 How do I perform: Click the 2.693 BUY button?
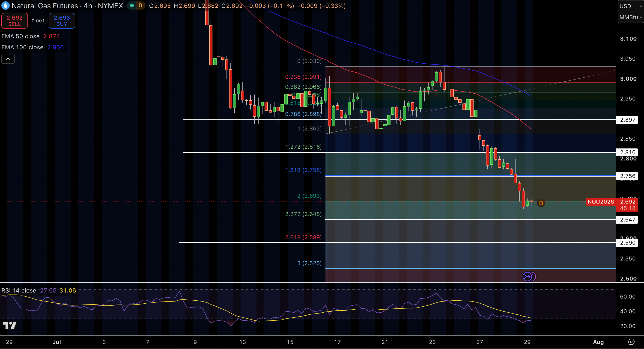62,21
